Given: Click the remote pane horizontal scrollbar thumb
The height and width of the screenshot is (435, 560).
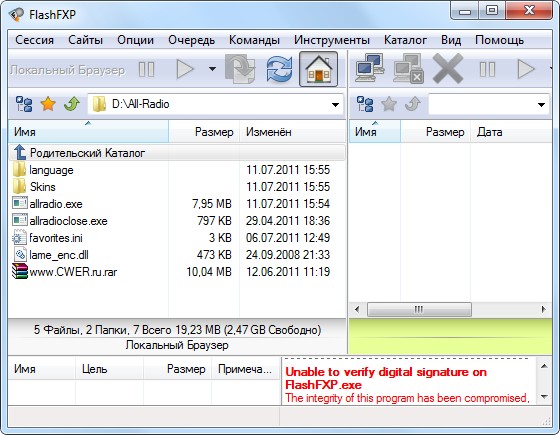Looking at the screenshot, I should [419, 309].
